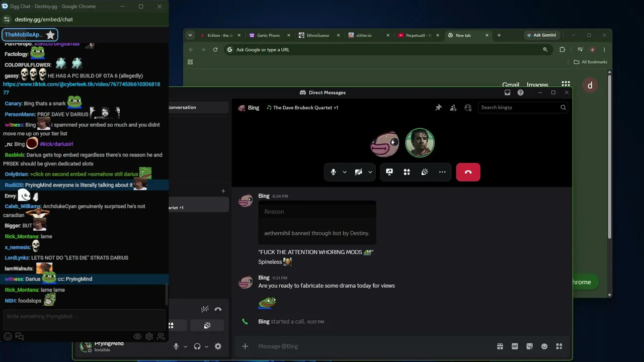
Task: Click your own avatar in the call
Action: 420,143
